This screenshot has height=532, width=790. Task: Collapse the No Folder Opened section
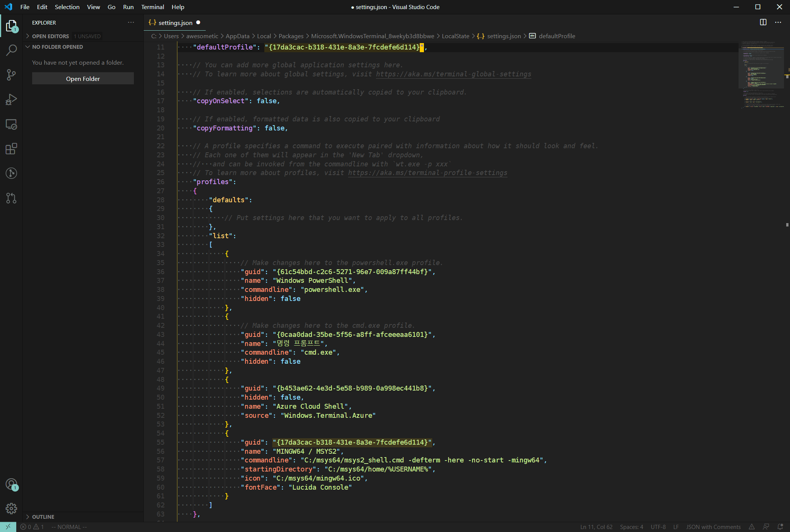(x=57, y=47)
